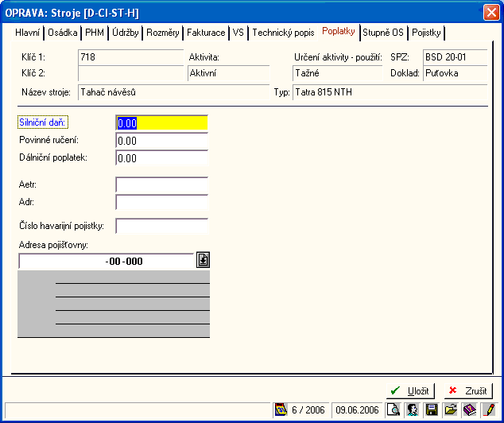Go to the PHM tab

[95, 33]
